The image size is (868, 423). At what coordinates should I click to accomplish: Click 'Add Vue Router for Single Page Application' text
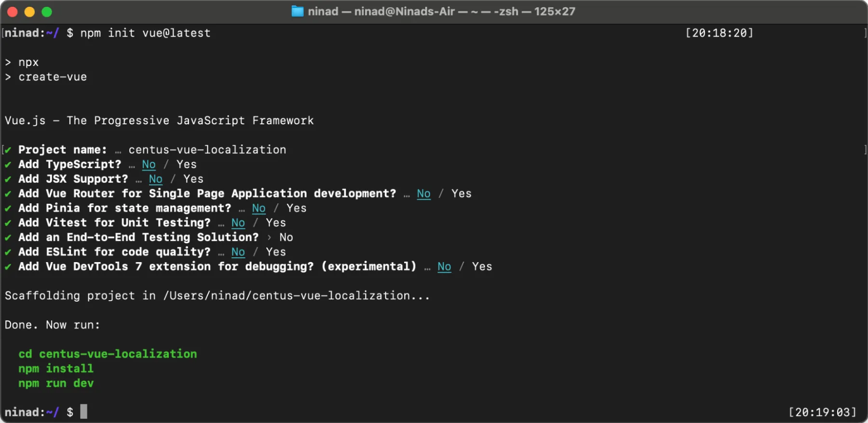(163, 194)
